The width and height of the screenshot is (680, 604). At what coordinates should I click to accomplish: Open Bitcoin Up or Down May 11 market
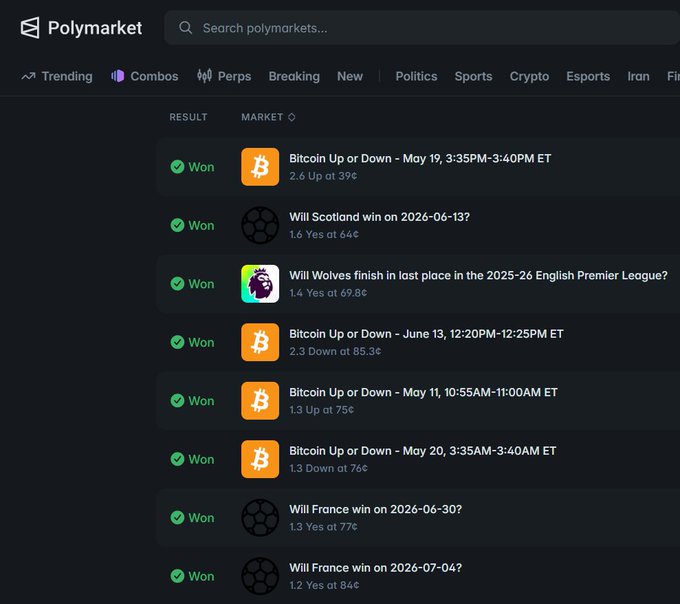[x=423, y=392]
